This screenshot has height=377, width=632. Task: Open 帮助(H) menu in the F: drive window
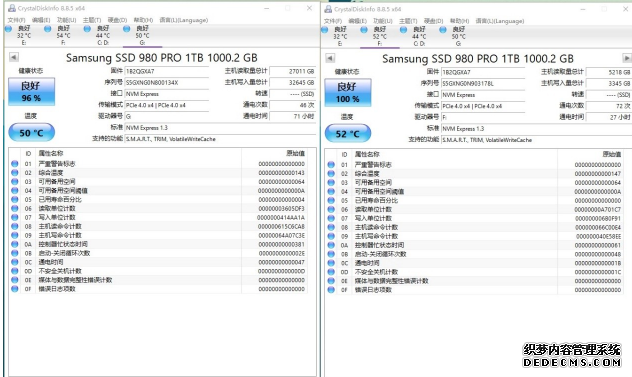tap(459, 21)
